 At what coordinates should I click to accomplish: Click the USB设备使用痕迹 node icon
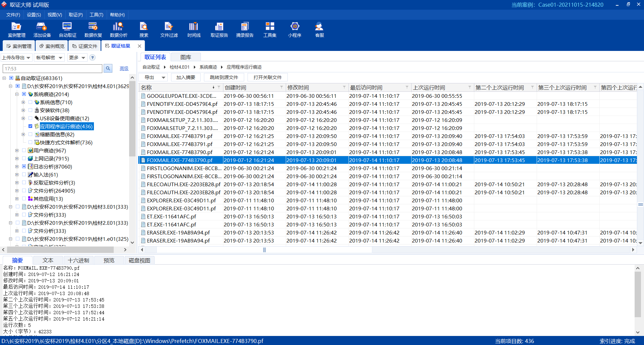coord(37,118)
